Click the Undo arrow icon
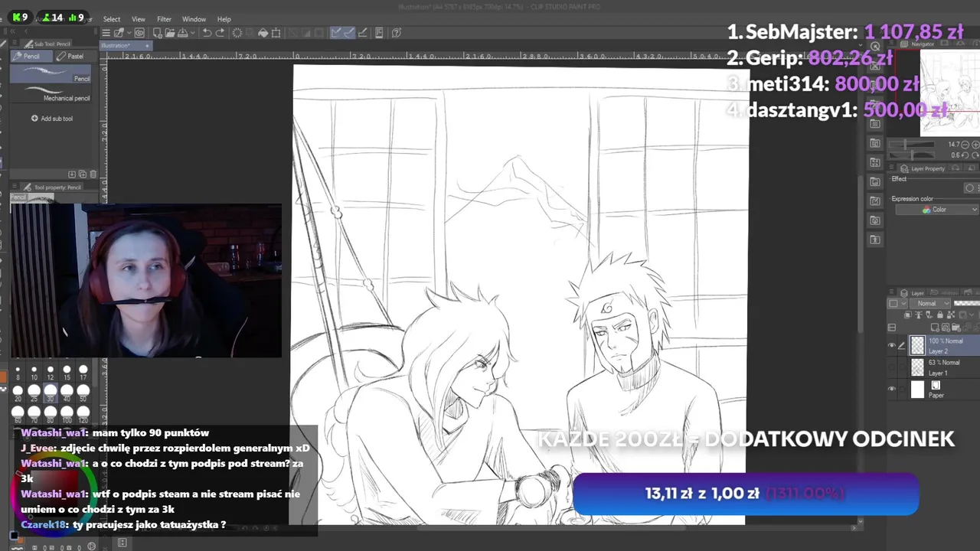This screenshot has height=551, width=980. coord(207,32)
